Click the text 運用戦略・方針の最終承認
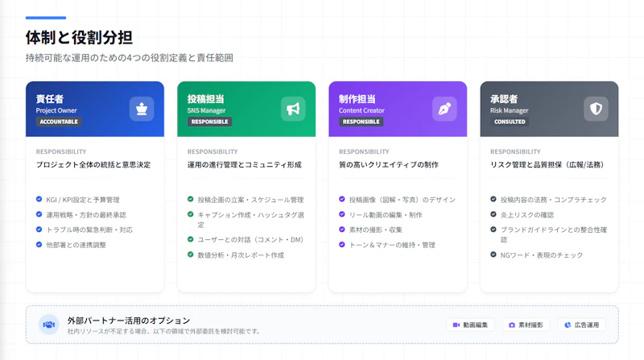 [86, 215]
